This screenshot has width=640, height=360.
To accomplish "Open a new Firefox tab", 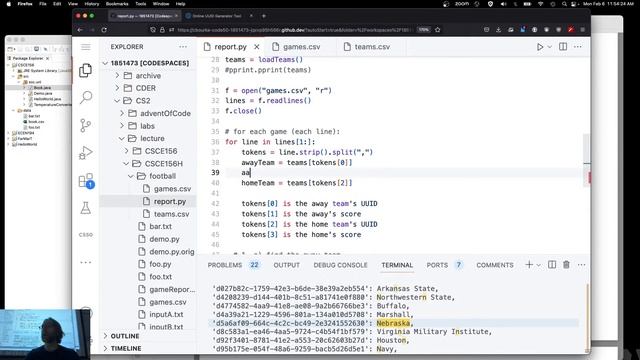I will click(x=264, y=16).
